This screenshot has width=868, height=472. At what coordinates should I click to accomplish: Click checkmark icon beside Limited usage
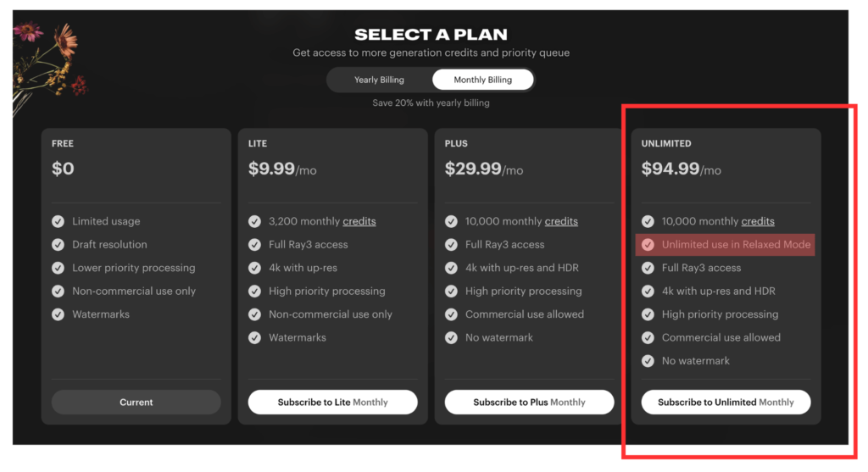[x=58, y=221]
